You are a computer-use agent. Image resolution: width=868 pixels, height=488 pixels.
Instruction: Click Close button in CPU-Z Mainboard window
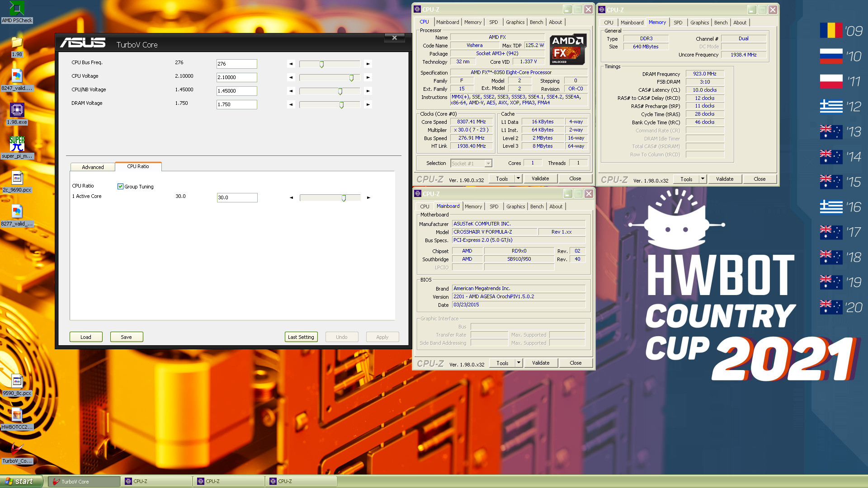tap(576, 363)
